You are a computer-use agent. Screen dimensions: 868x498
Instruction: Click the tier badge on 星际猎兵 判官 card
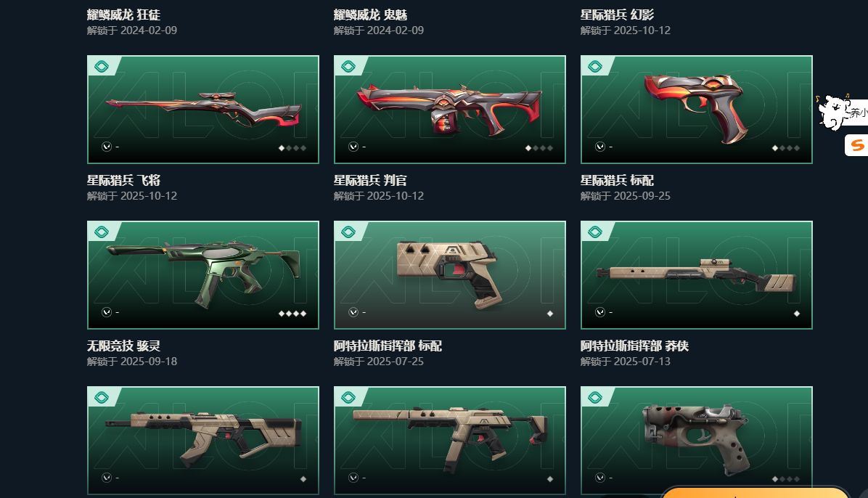click(x=348, y=67)
